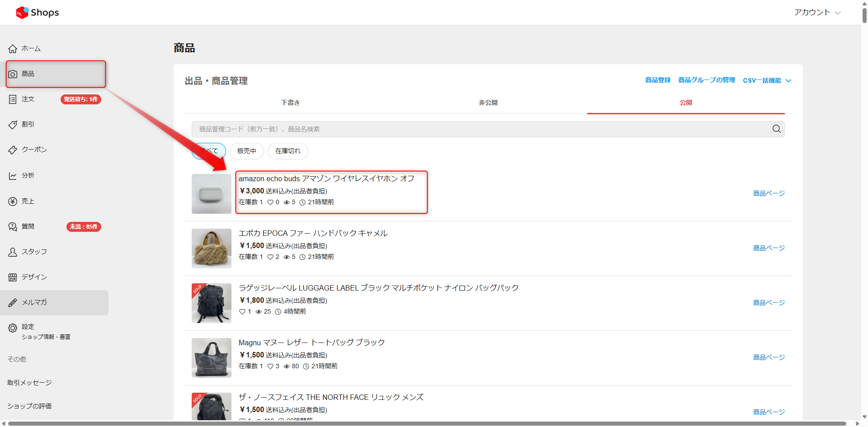Image resolution: width=868 pixels, height=427 pixels.
Task: Click the 割引 discount tag icon
Action: point(13,125)
